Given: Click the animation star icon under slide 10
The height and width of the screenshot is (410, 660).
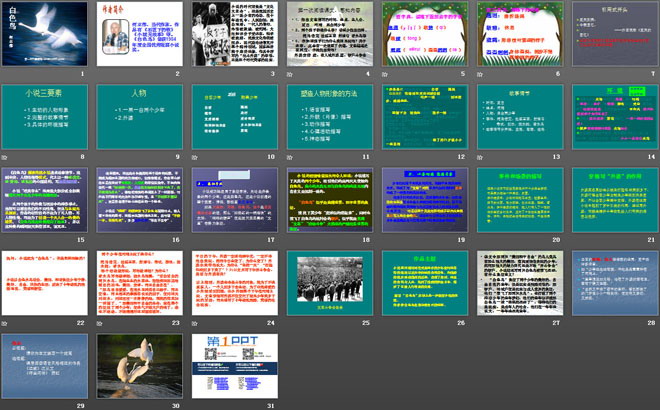Looking at the screenshot, I should [193, 158].
